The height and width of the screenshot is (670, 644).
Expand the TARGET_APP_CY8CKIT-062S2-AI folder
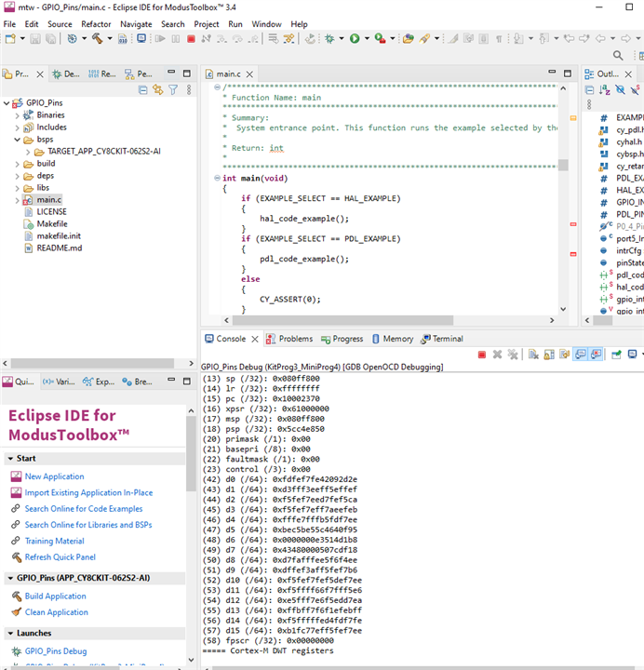(x=28, y=152)
